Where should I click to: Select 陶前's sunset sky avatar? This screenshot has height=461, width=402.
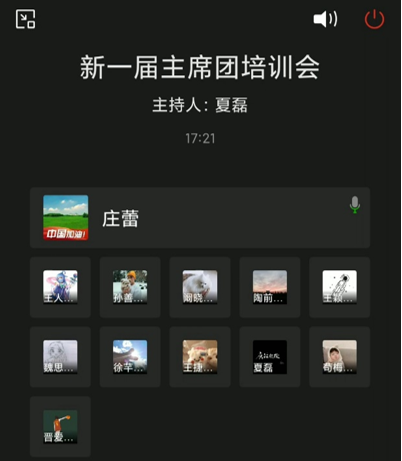tap(270, 287)
